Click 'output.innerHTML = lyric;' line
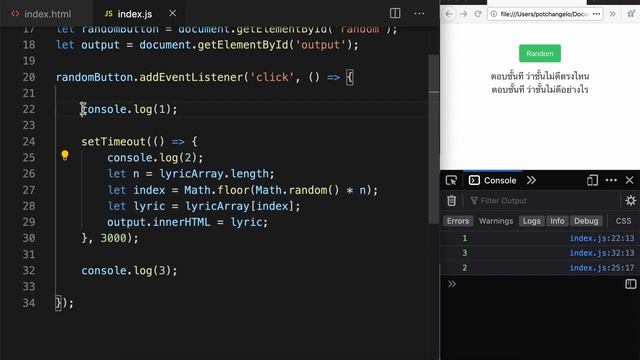The width and height of the screenshot is (640, 360). tap(187, 222)
